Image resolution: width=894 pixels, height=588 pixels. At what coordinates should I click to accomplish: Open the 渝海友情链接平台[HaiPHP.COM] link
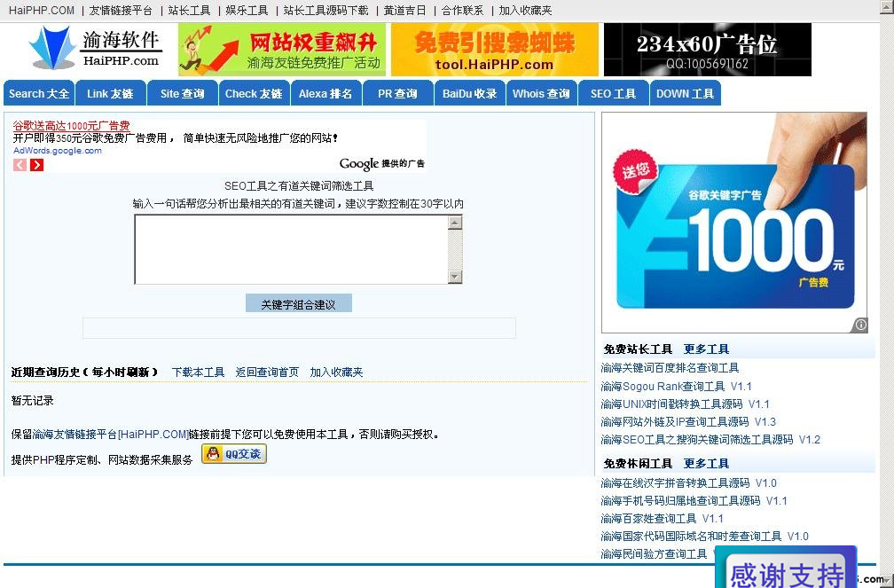click(111, 434)
